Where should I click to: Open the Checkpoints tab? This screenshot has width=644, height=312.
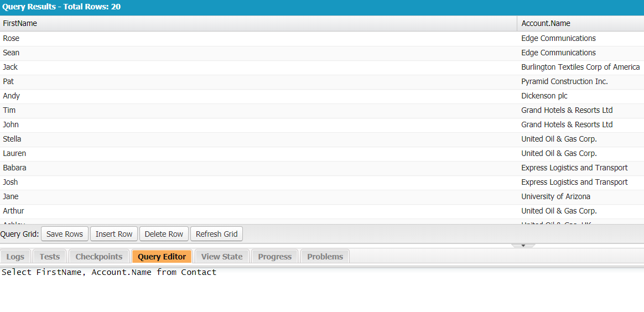click(99, 257)
